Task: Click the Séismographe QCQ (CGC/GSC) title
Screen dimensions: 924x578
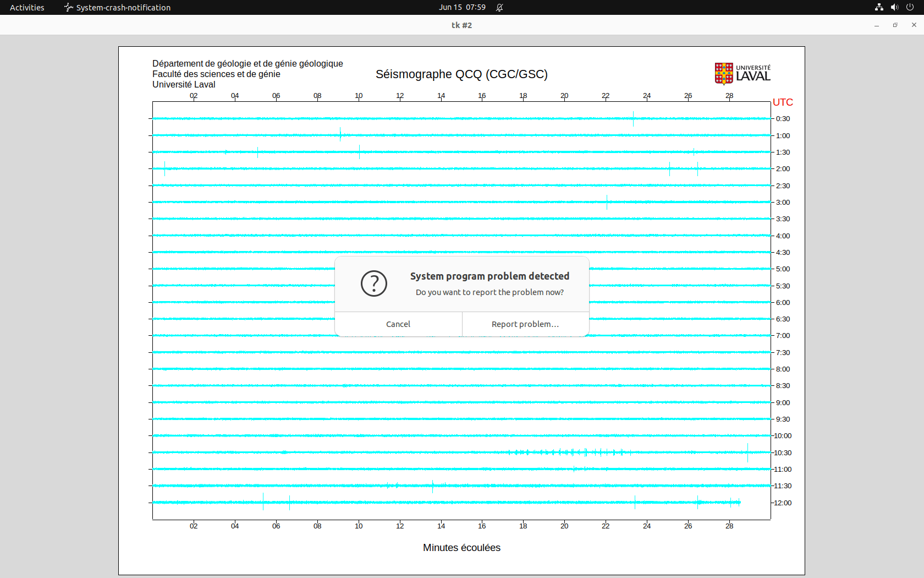Action: pos(461,74)
